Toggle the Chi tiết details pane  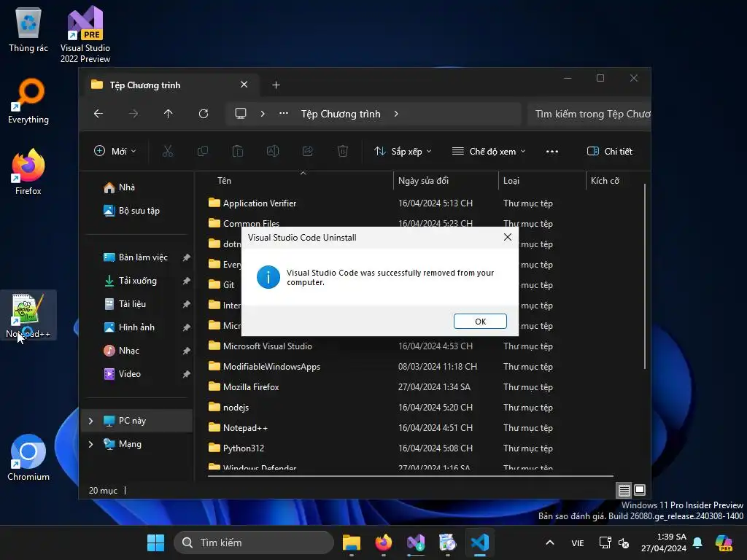click(x=610, y=152)
